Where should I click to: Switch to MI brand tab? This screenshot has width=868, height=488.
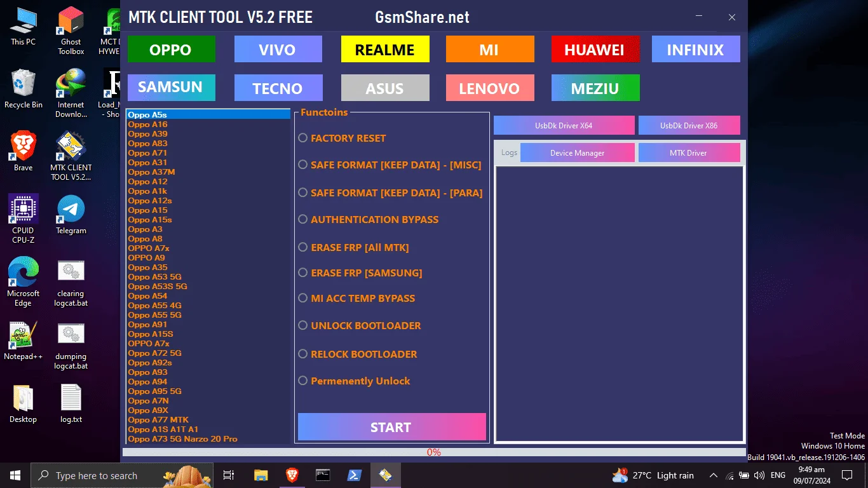click(x=490, y=49)
